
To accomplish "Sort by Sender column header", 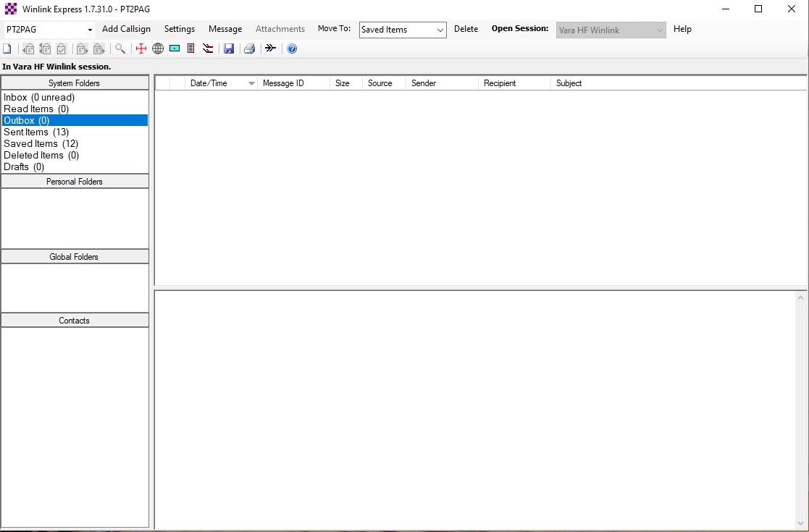I will pyautogui.click(x=443, y=83).
